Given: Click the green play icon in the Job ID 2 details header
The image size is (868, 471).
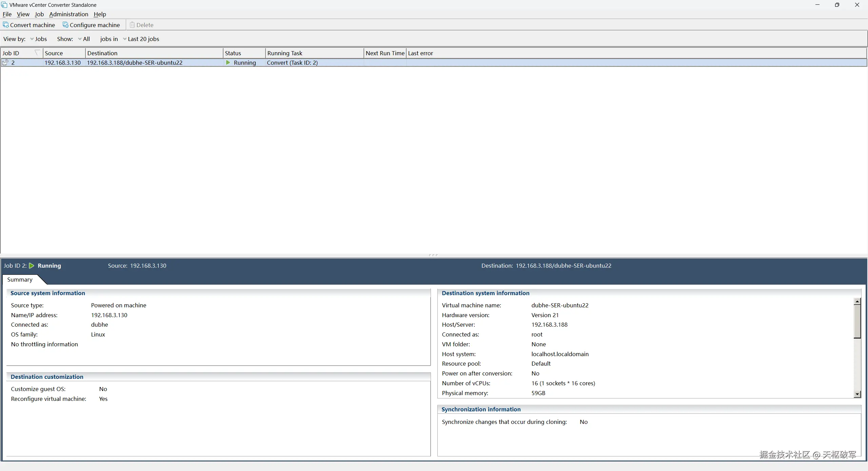Looking at the screenshot, I should 32,266.
